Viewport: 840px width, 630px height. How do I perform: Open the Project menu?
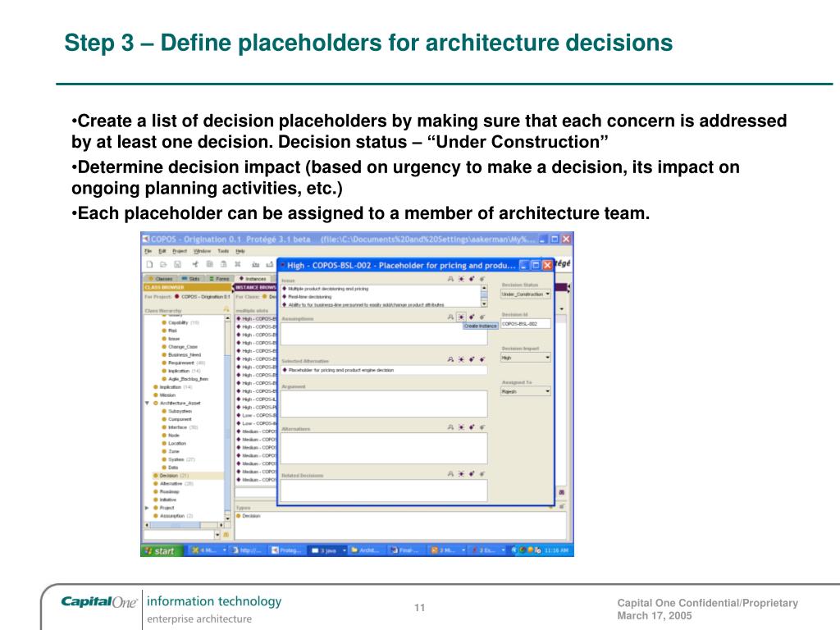click(x=180, y=251)
